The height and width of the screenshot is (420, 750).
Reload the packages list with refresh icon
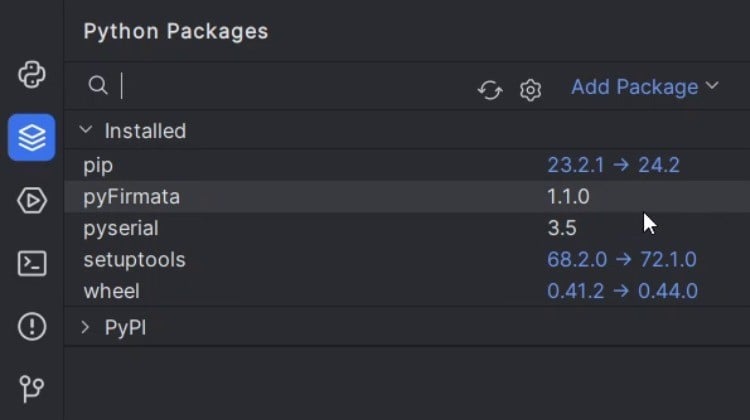coord(489,90)
